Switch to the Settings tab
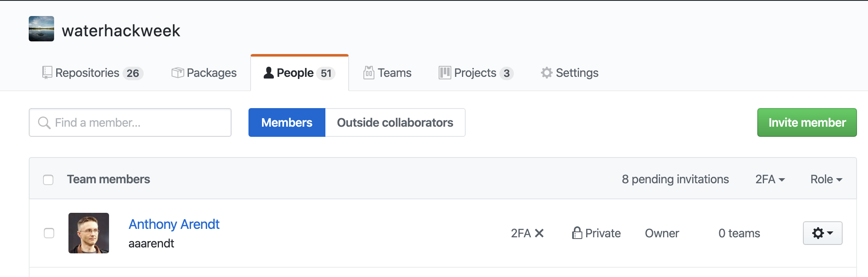868x277 pixels. [577, 72]
